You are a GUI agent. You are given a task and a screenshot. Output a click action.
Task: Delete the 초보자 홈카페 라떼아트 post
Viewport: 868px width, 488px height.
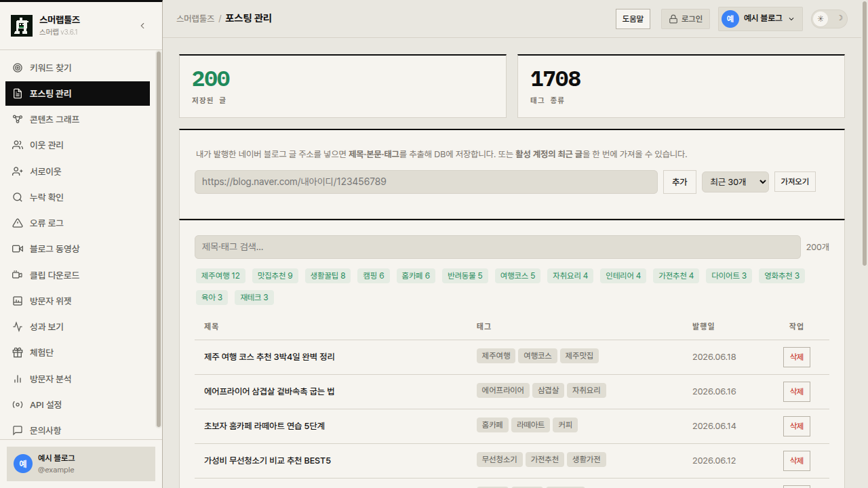[x=796, y=426]
